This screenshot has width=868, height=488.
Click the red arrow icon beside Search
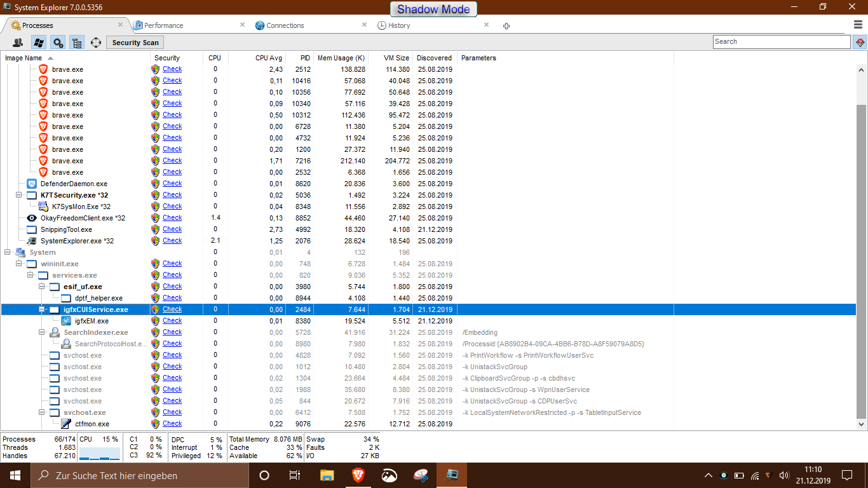coord(860,42)
